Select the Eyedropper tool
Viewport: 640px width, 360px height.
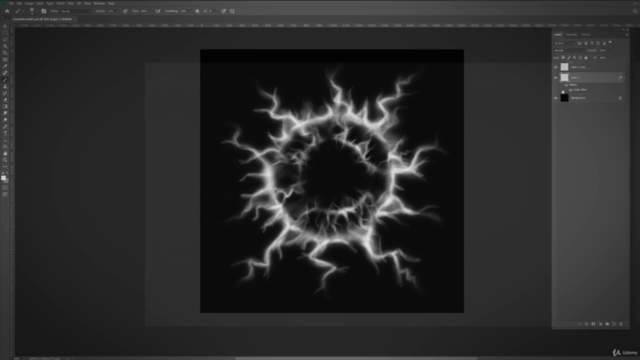(x=5, y=66)
